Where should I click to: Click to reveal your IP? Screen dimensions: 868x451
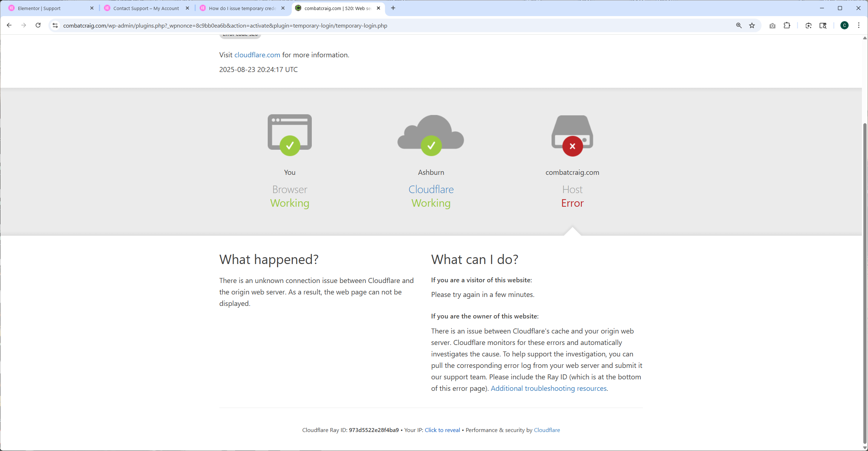point(442,430)
